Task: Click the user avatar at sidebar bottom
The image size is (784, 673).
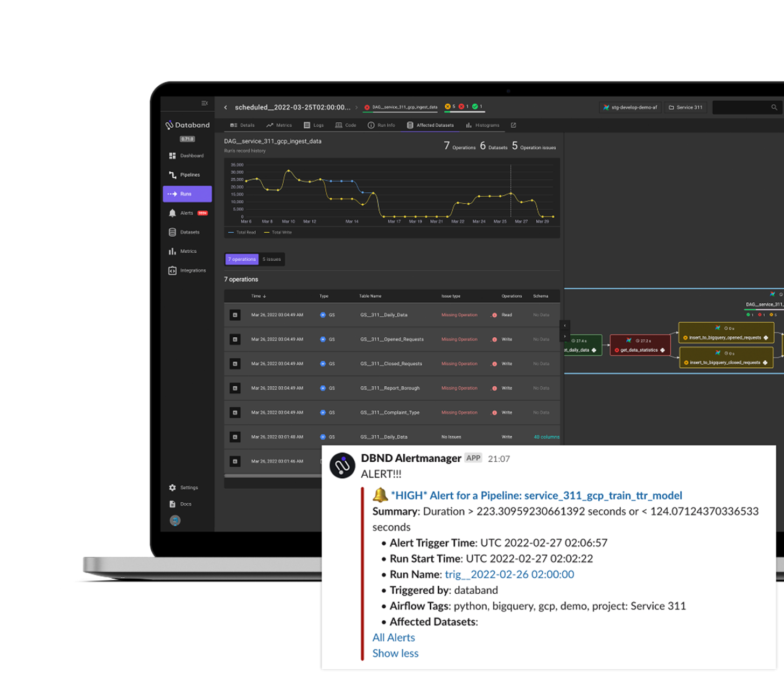Action: [x=175, y=521]
